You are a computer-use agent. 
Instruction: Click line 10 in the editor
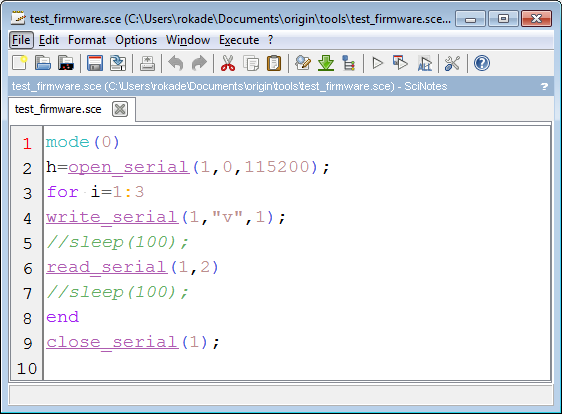297,368
